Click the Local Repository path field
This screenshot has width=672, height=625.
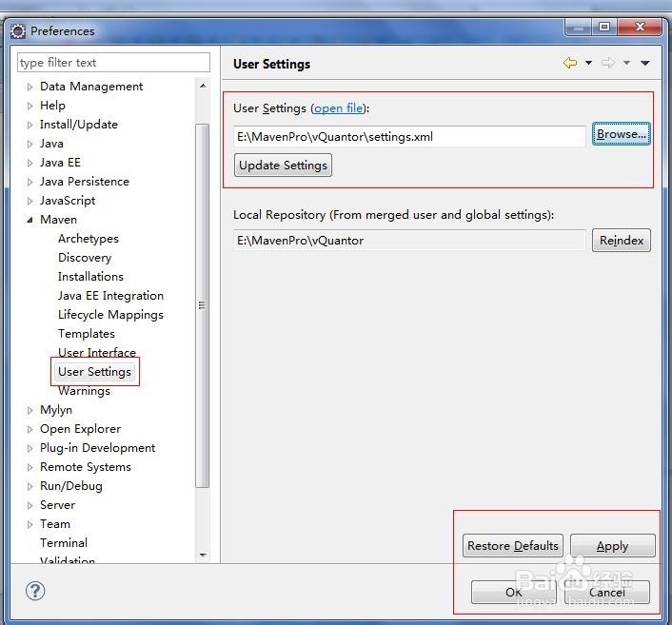click(x=409, y=241)
